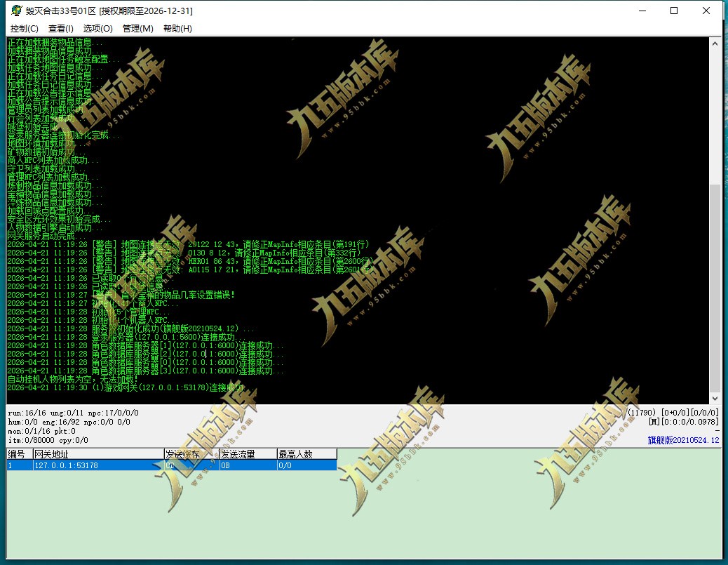The height and width of the screenshot is (565, 728).
Task: Minimize the 毁灭合击33号01区 window
Action: point(642,11)
